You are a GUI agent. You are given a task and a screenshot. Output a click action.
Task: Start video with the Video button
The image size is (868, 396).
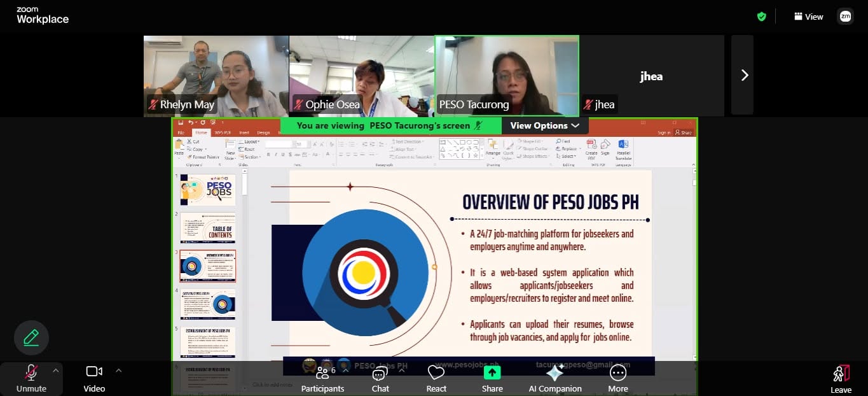pos(94,378)
